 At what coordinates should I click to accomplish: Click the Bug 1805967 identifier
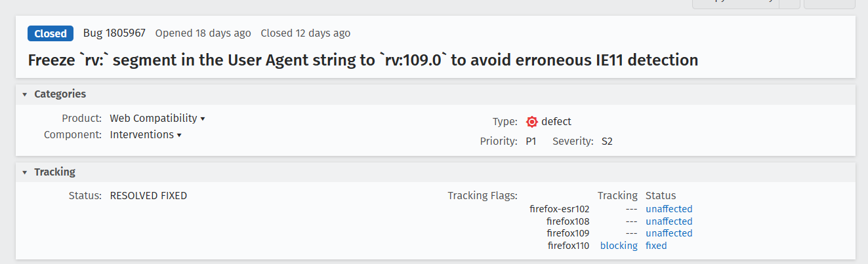point(114,33)
